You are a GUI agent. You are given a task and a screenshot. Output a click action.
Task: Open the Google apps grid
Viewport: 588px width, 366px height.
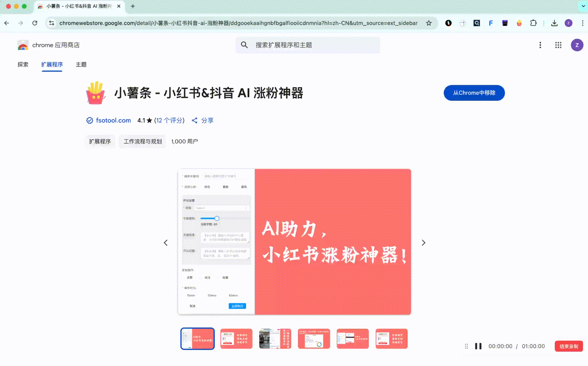pos(558,45)
